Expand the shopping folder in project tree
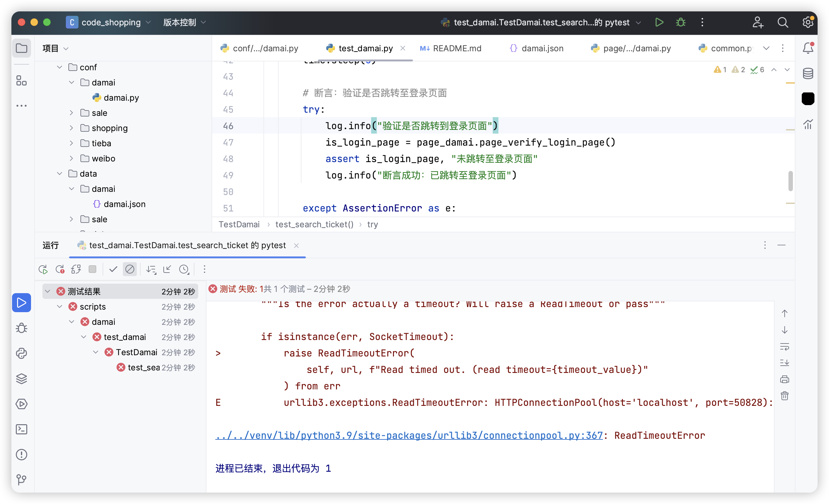Screen dimensions: 829x504 click(x=71, y=128)
